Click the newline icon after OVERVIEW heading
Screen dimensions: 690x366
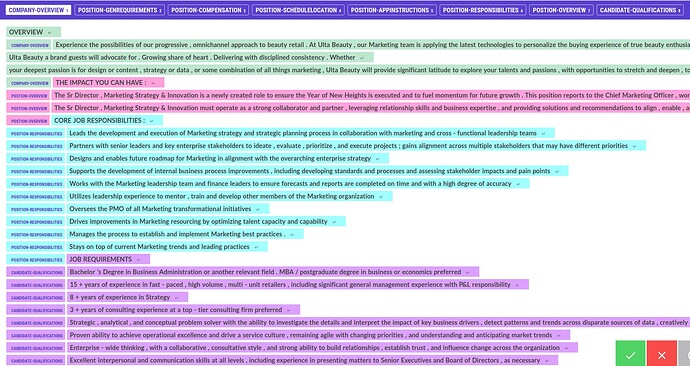[49, 33]
